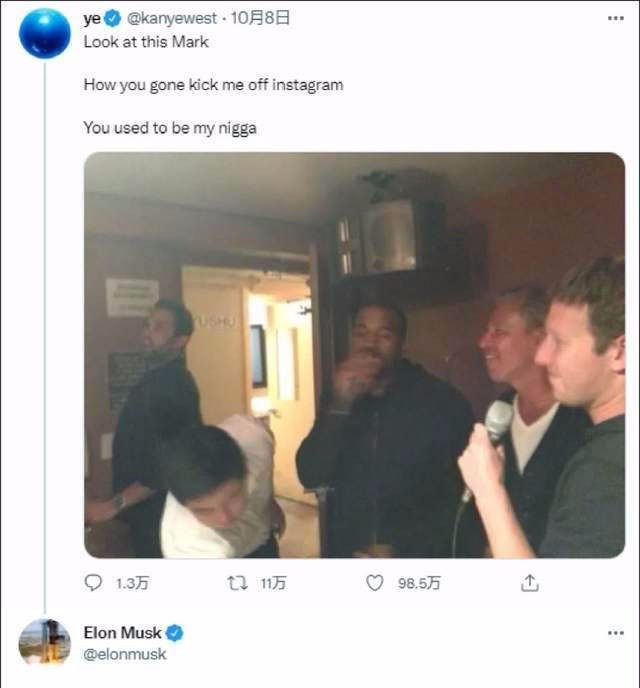Open the @elonmusk handle link
The width and height of the screenshot is (640, 688).
point(125,654)
